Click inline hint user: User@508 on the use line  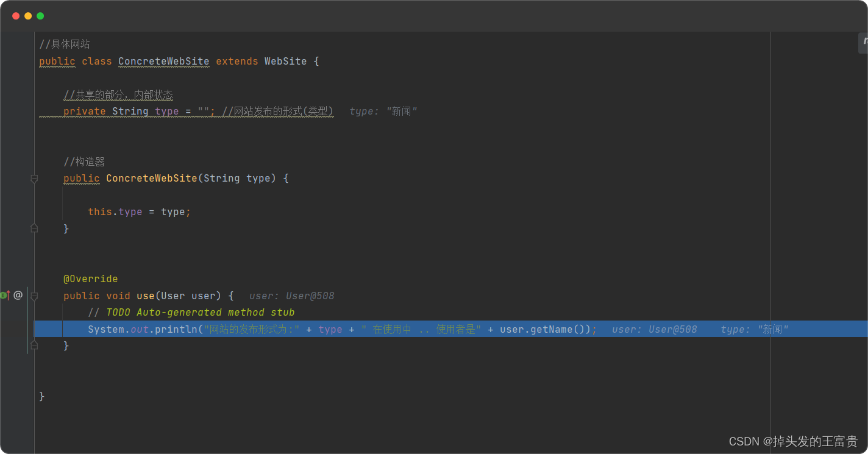[x=292, y=296]
